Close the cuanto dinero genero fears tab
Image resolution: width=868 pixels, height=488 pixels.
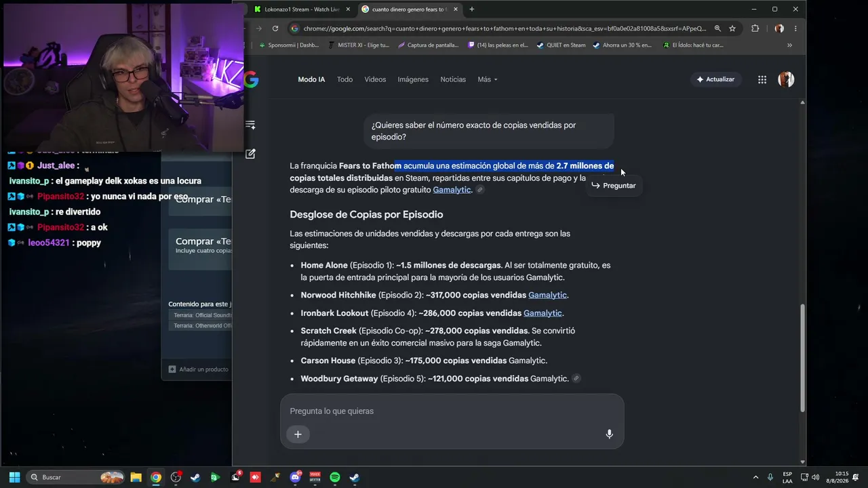[456, 9]
